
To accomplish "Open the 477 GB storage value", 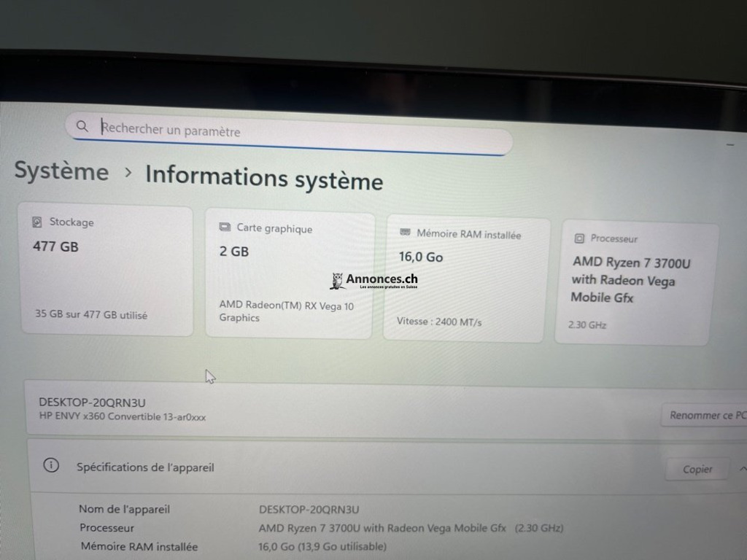I will [x=55, y=246].
